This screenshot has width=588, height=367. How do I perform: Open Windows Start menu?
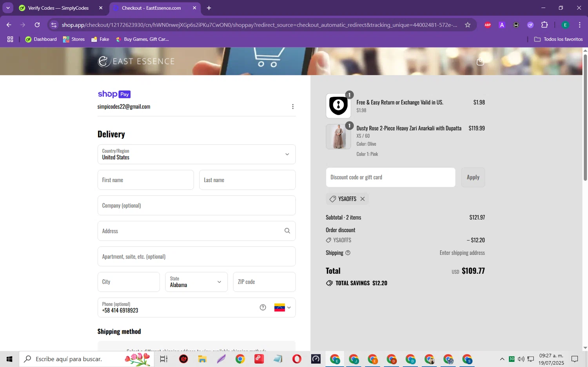tap(9, 359)
